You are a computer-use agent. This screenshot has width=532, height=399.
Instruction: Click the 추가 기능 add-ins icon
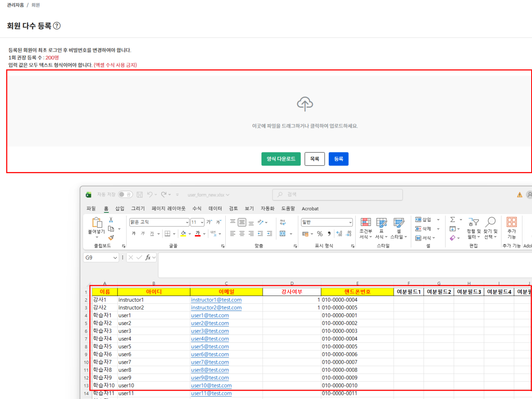(x=512, y=222)
